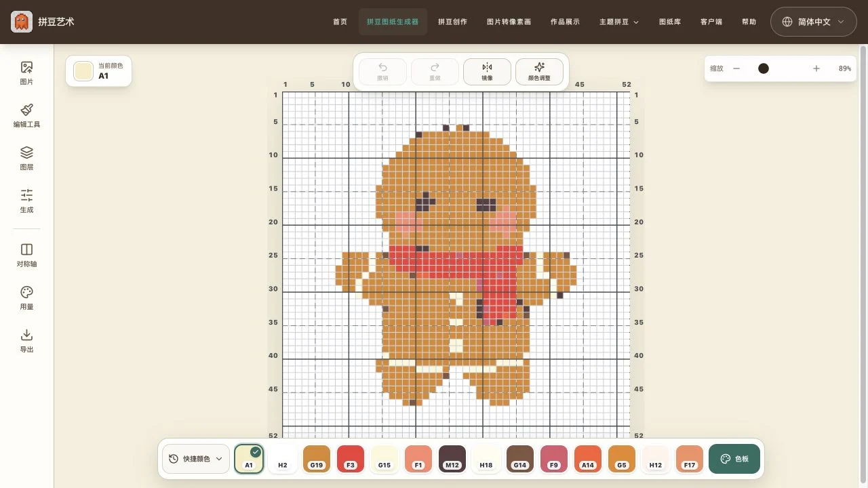Select the H18 color swatch
Viewport: 868px width, 488px height.
pyautogui.click(x=486, y=459)
